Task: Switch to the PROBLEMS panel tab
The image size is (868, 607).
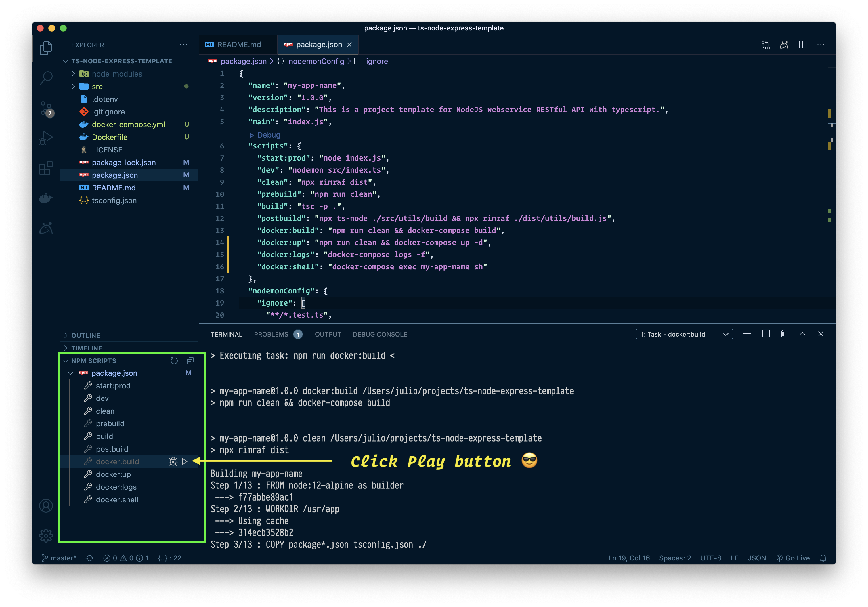Action: (x=271, y=334)
